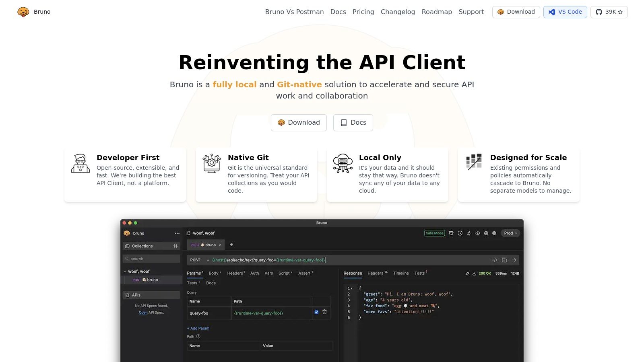The image size is (644, 362).
Task: Click the running figure runner icon
Action: click(469, 233)
